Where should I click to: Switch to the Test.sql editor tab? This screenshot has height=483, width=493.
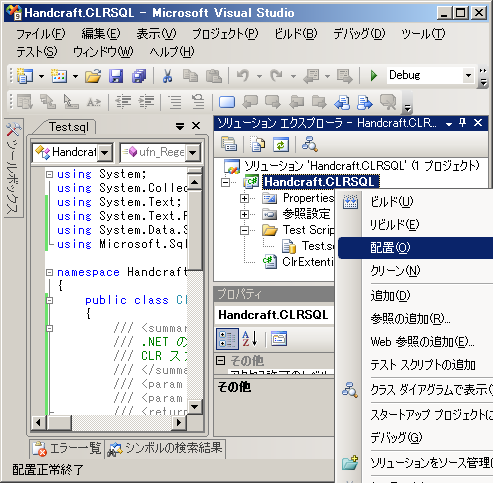pos(69,127)
